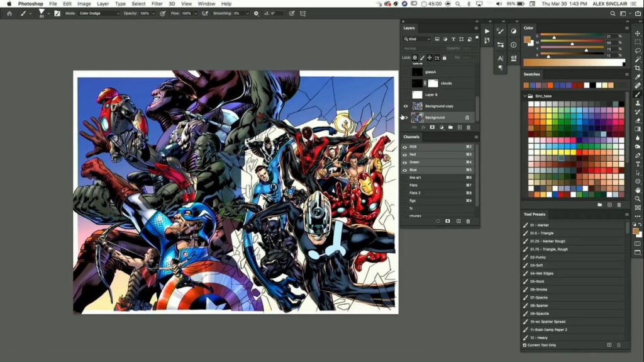The image size is (644, 362).
Task: Select the Eyedropper tool
Action: coord(638,77)
